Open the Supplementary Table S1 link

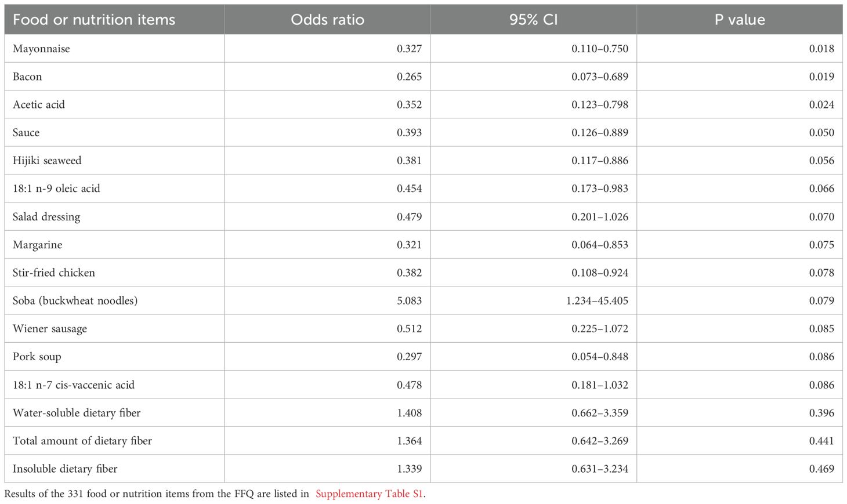tap(370, 494)
